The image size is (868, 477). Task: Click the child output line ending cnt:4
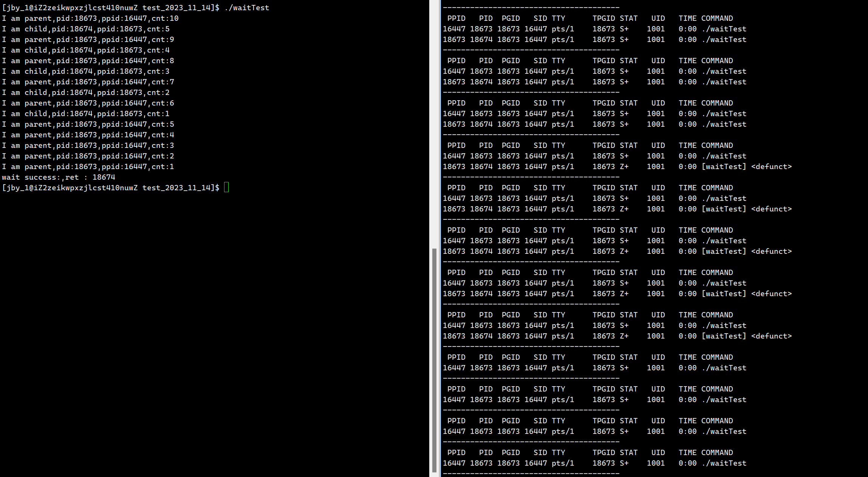86,50
